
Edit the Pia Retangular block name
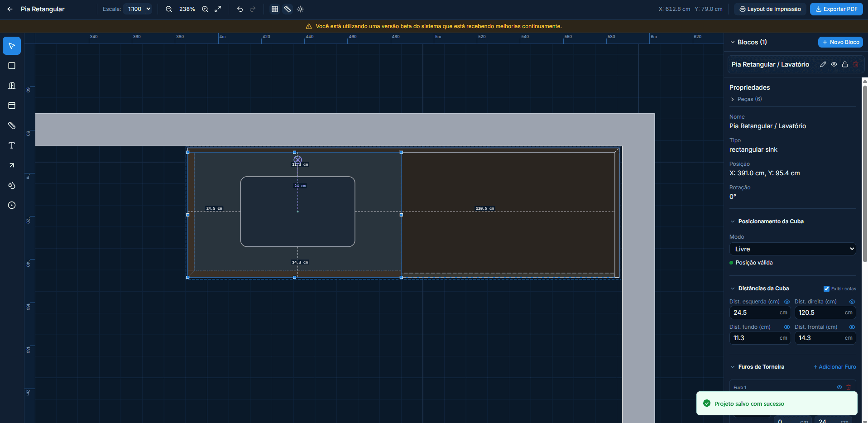tap(823, 64)
